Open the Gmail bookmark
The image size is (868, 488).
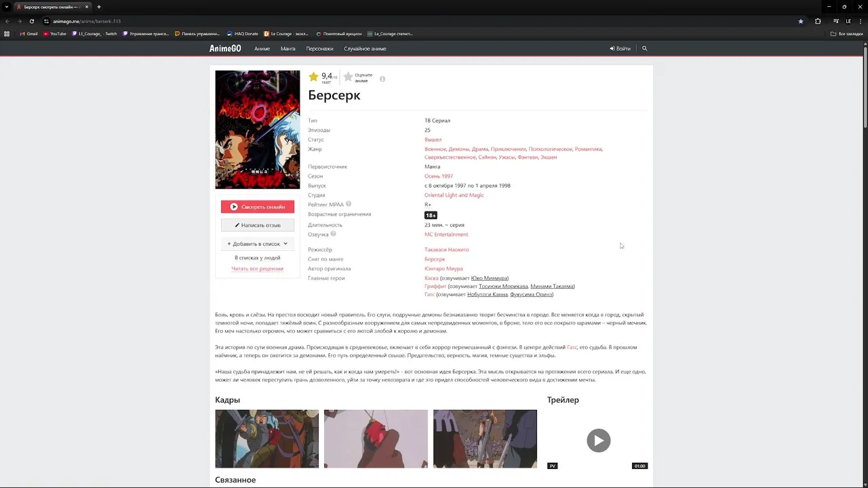click(x=29, y=33)
